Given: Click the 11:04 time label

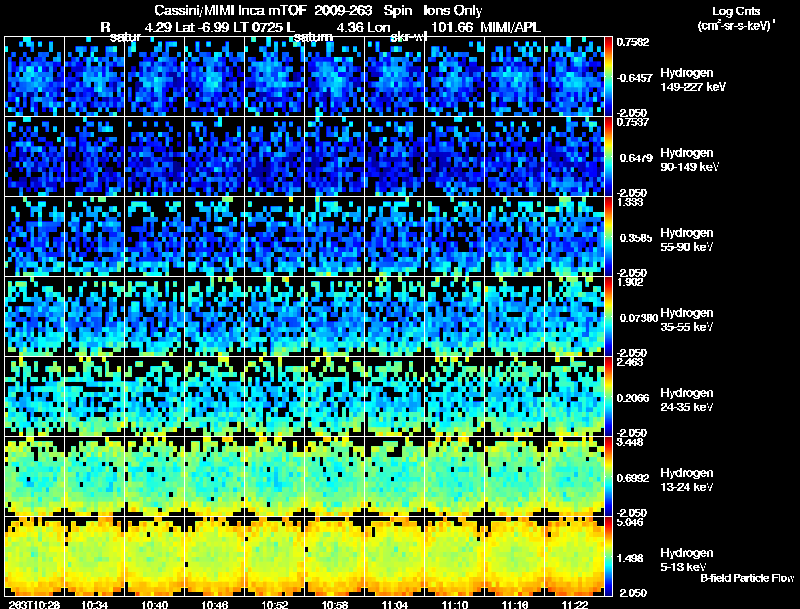Looking at the screenshot, I should click(395, 604).
